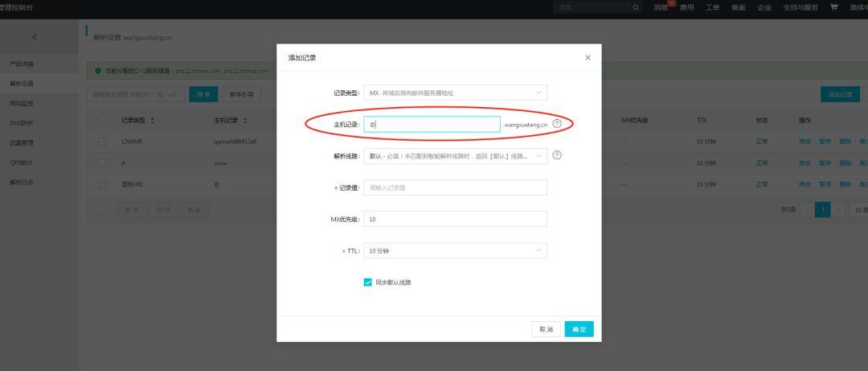The height and width of the screenshot is (371, 868).
Task: Focus the record keyword search box
Action: click(136, 94)
